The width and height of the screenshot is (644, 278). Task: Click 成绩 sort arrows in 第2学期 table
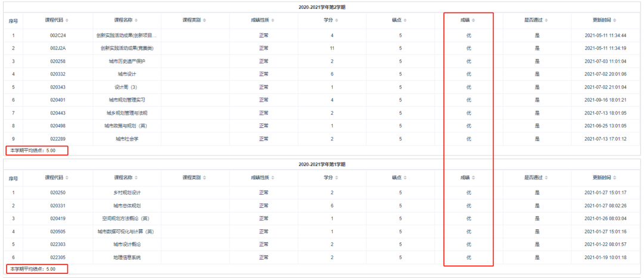pyautogui.click(x=473, y=20)
